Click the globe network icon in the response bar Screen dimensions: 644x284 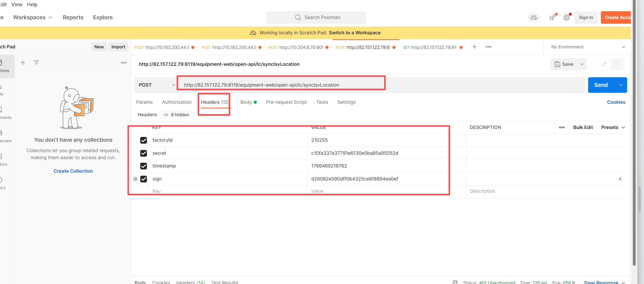click(455, 282)
